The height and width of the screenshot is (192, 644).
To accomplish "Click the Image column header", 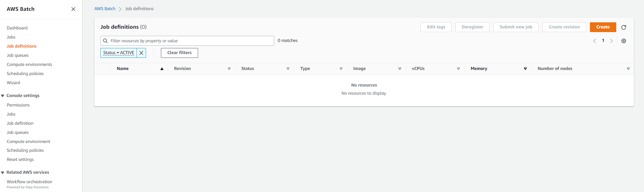I will click(x=359, y=69).
